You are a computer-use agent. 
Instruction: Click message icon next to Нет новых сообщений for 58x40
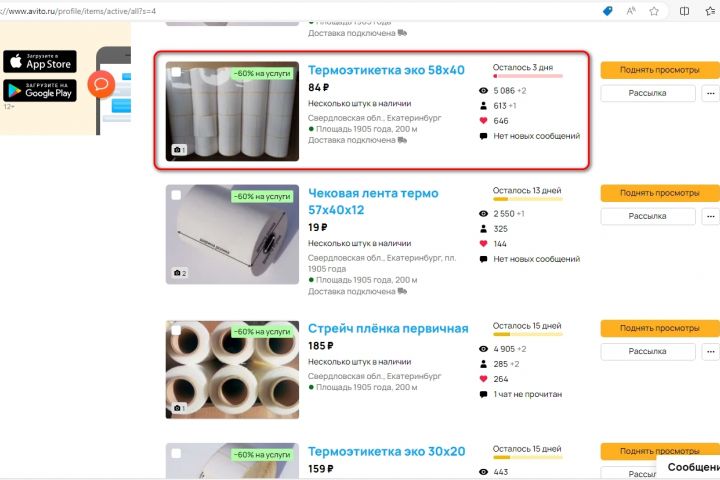coord(483,136)
